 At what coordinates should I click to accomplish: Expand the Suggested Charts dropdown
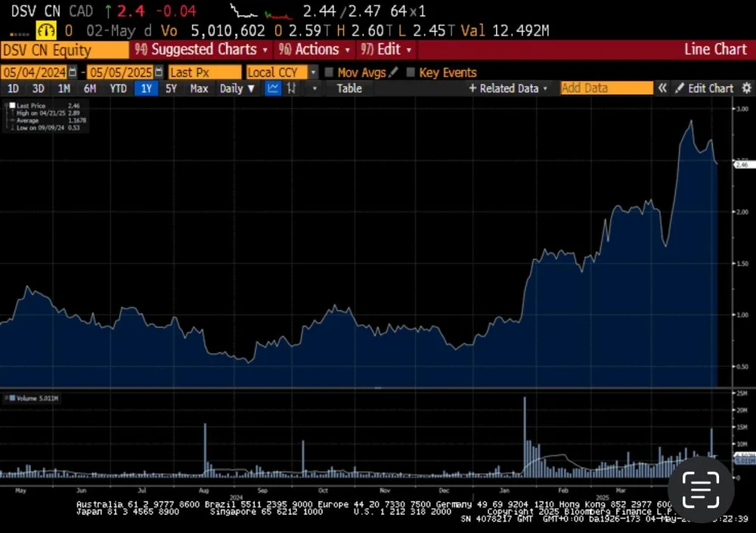(265, 50)
